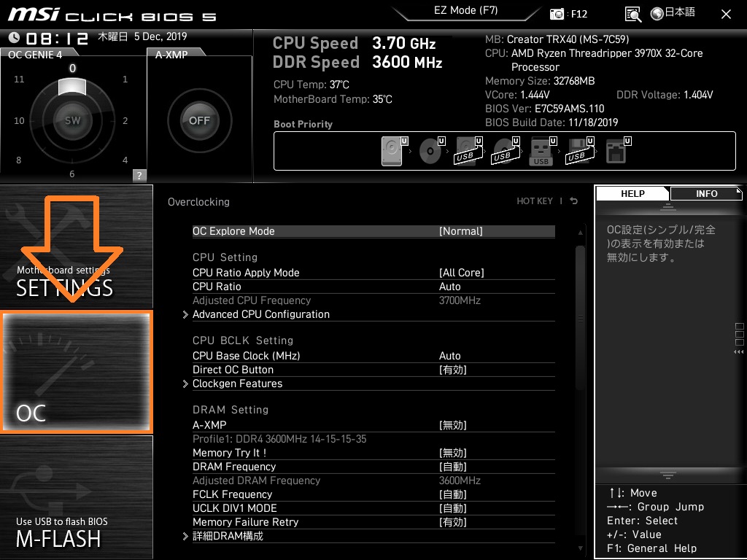Open the SETTINGS section tile
747x560 pixels.
point(76,246)
